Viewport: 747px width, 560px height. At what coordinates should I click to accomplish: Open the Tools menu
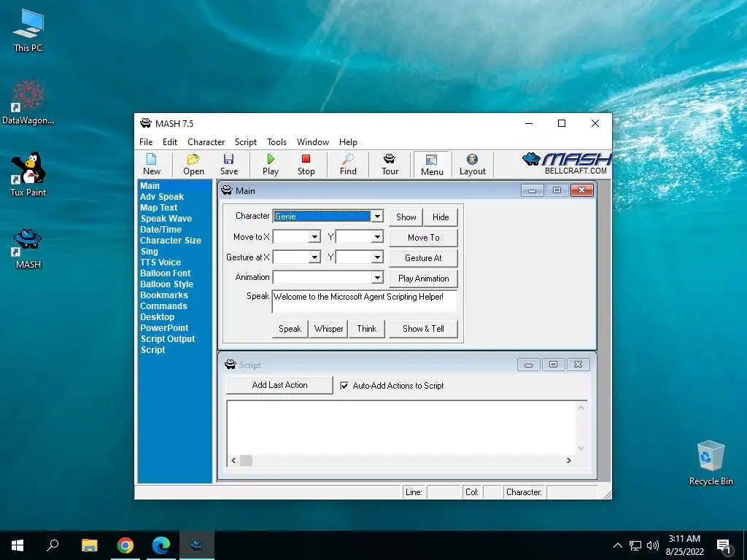[276, 142]
